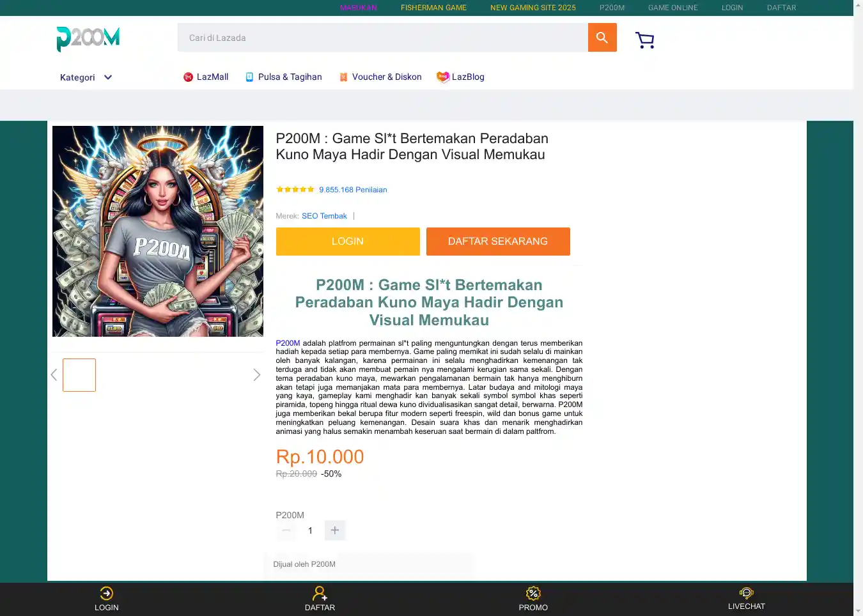Click the bottom bar LOGIN arrow icon
863x616 pixels.
[x=107, y=593]
